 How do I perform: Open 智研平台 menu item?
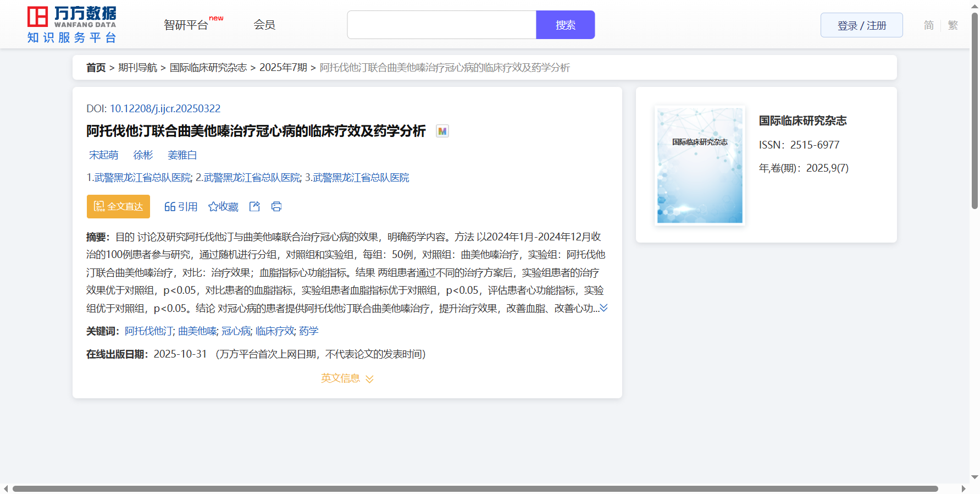pos(186,25)
